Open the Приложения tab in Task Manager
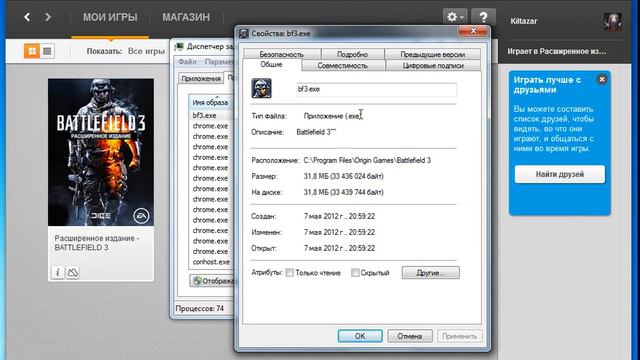The image size is (640, 360). point(201,78)
